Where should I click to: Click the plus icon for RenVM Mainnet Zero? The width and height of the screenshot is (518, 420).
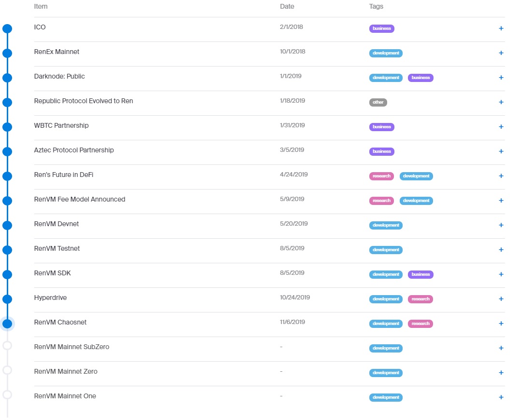501,373
